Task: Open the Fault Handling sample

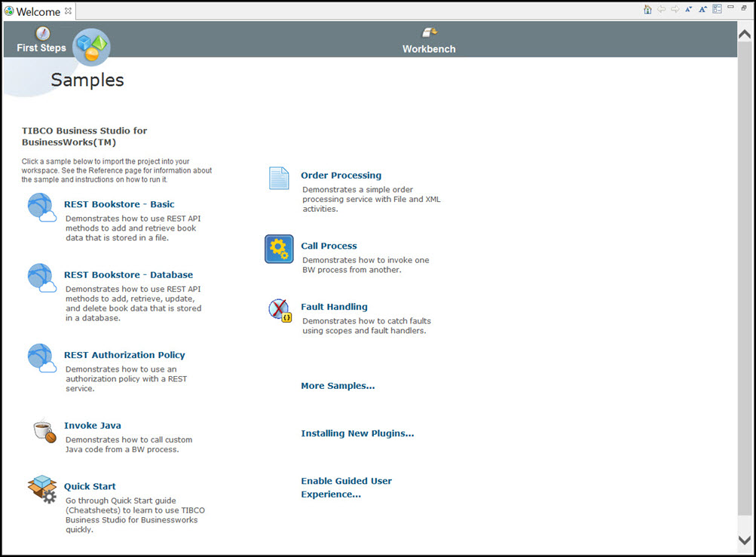Action: pos(334,307)
